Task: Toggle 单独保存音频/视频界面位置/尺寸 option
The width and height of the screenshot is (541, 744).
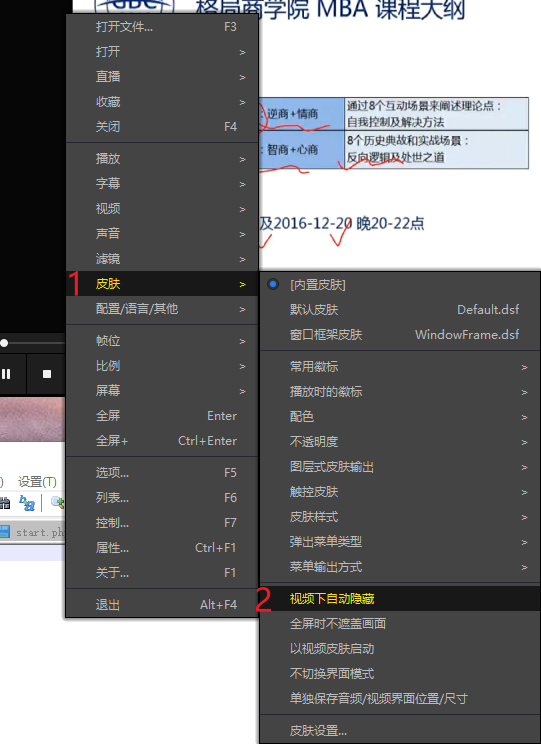Action: [x=400, y=698]
